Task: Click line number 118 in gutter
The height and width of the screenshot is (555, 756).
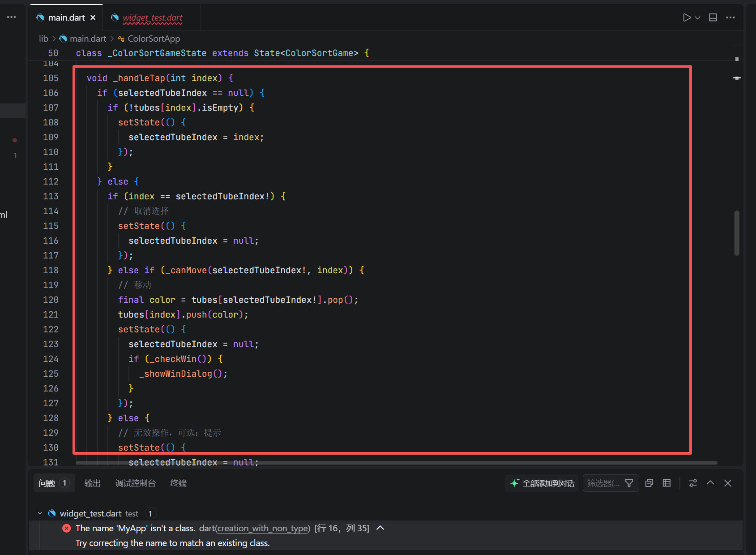Action: click(51, 270)
